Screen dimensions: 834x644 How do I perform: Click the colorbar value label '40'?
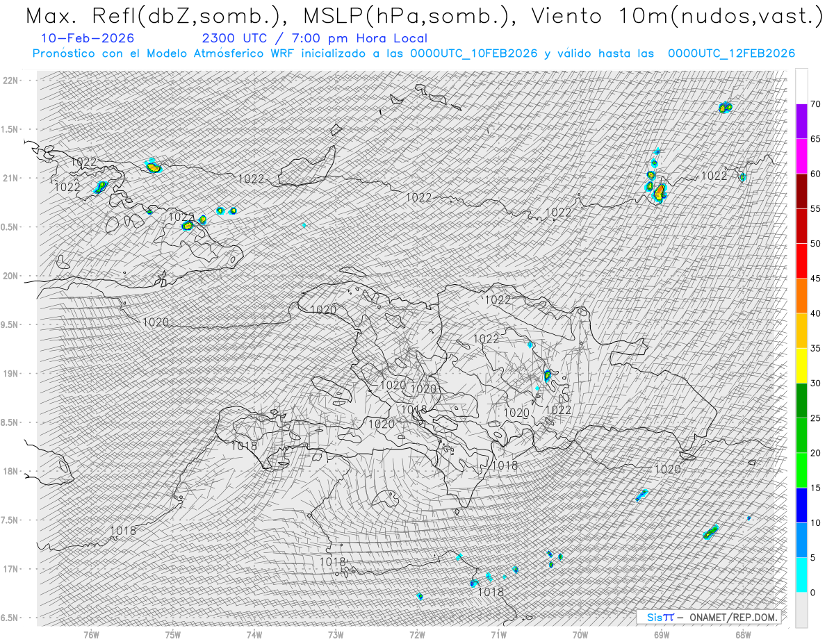coord(815,313)
